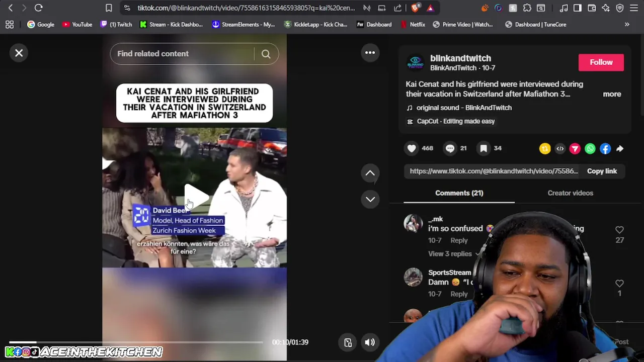Image resolution: width=644 pixels, height=362 pixels.
Task: Open browser extensions puzzle icon
Action: [x=527, y=8]
